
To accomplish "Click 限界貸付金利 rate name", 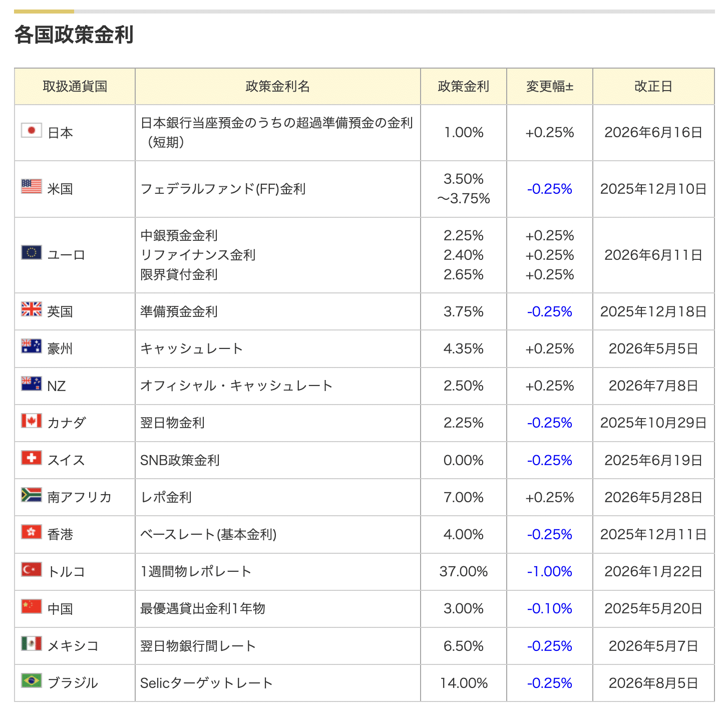I will [179, 274].
